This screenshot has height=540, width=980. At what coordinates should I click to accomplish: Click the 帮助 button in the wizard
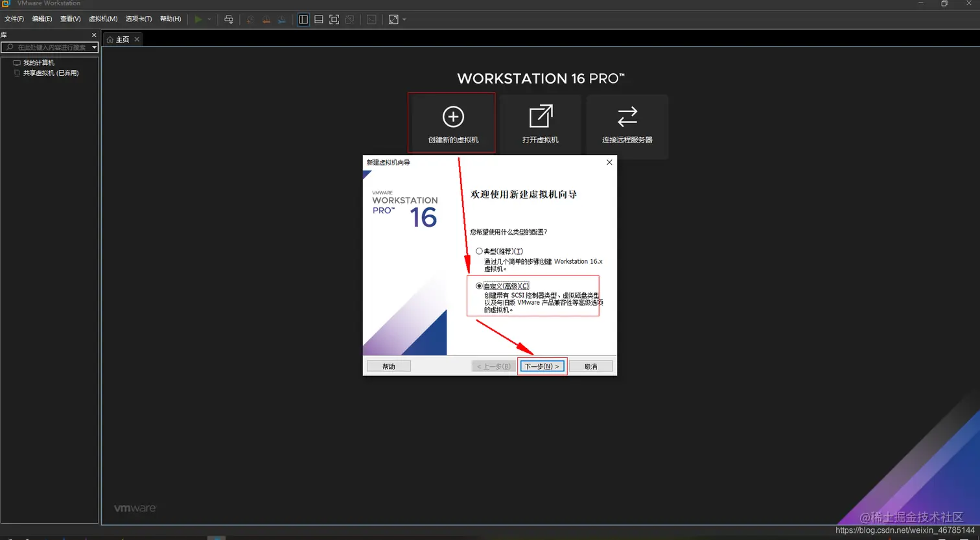[x=388, y=366]
